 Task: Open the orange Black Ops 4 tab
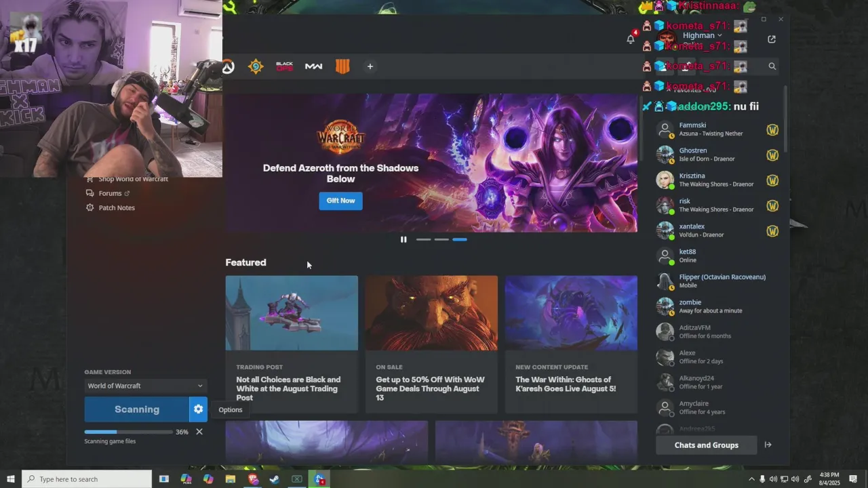342,66
